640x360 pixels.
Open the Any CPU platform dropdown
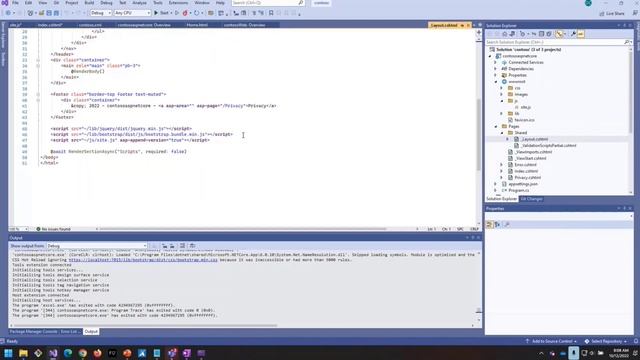pos(132,13)
